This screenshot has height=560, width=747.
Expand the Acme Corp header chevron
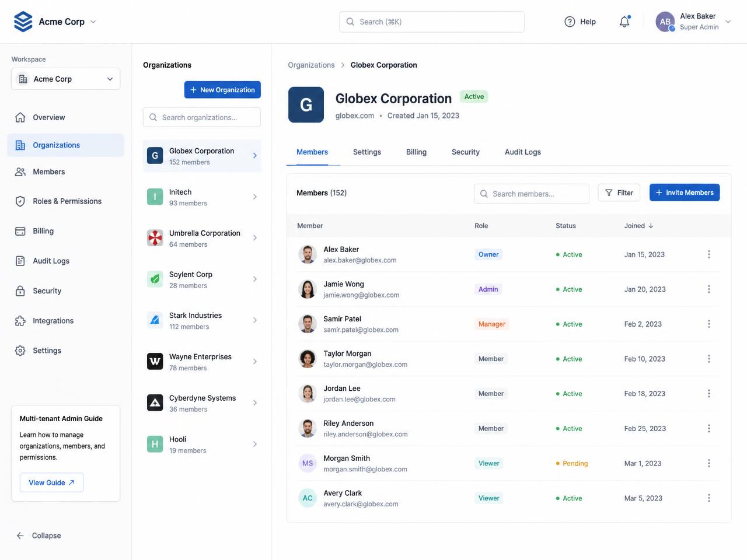tap(93, 22)
